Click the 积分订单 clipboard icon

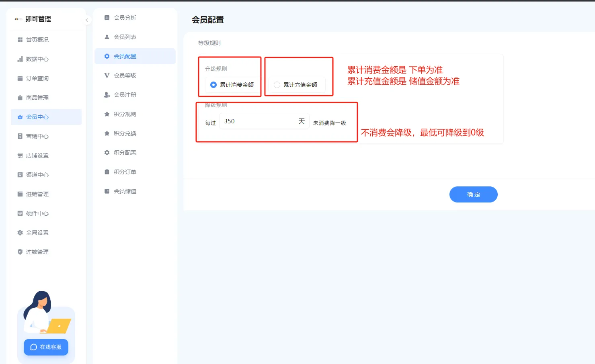pyautogui.click(x=107, y=172)
